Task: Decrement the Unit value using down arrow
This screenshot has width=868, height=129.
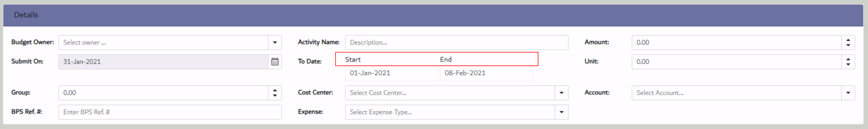Action: tap(848, 64)
